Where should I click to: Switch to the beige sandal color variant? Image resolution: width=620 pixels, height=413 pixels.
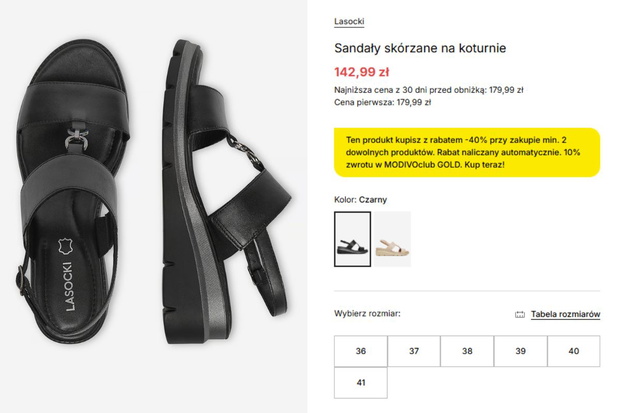(393, 239)
